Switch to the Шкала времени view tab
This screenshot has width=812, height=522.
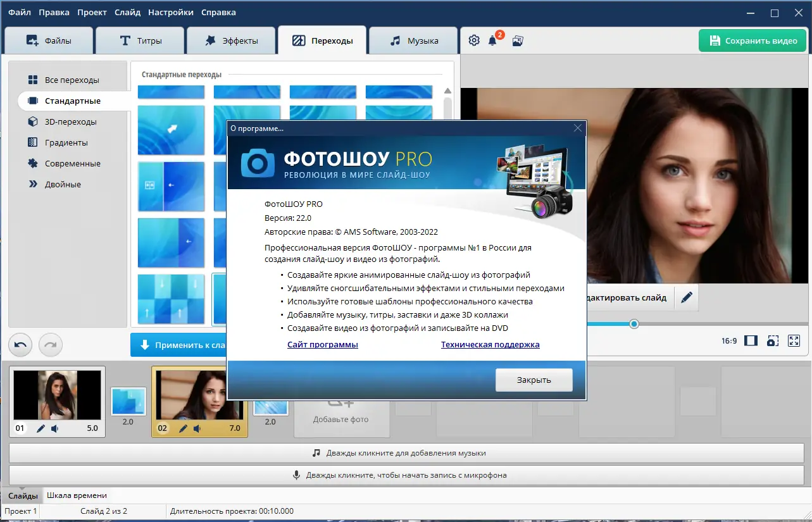[x=77, y=495]
